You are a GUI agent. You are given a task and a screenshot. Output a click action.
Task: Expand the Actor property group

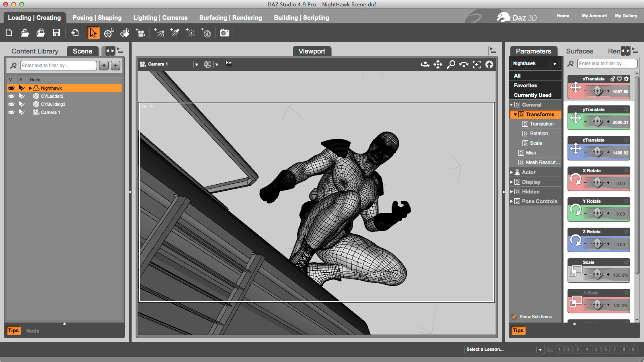[x=512, y=172]
